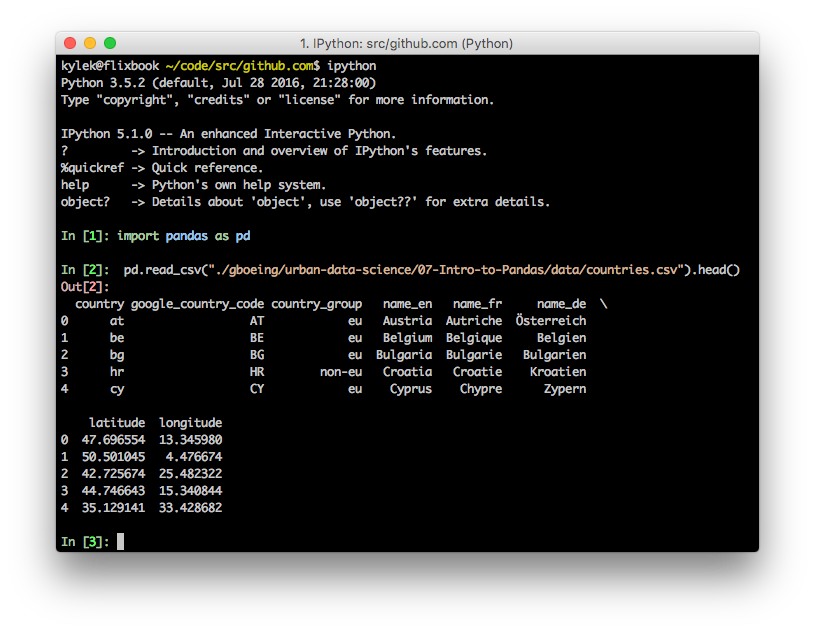Click the 'Belgien' cell
The width and height of the screenshot is (815, 632).
point(561,338)
